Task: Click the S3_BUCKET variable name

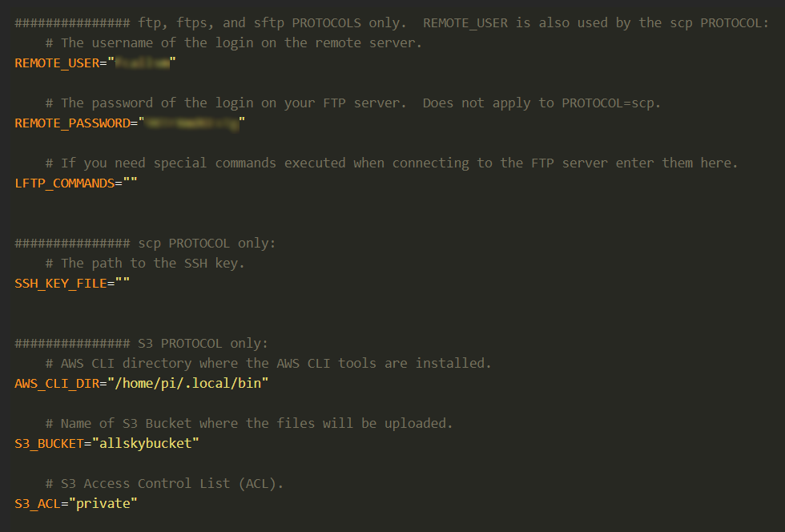Action: pyautogui.click(x=48, y=443)
